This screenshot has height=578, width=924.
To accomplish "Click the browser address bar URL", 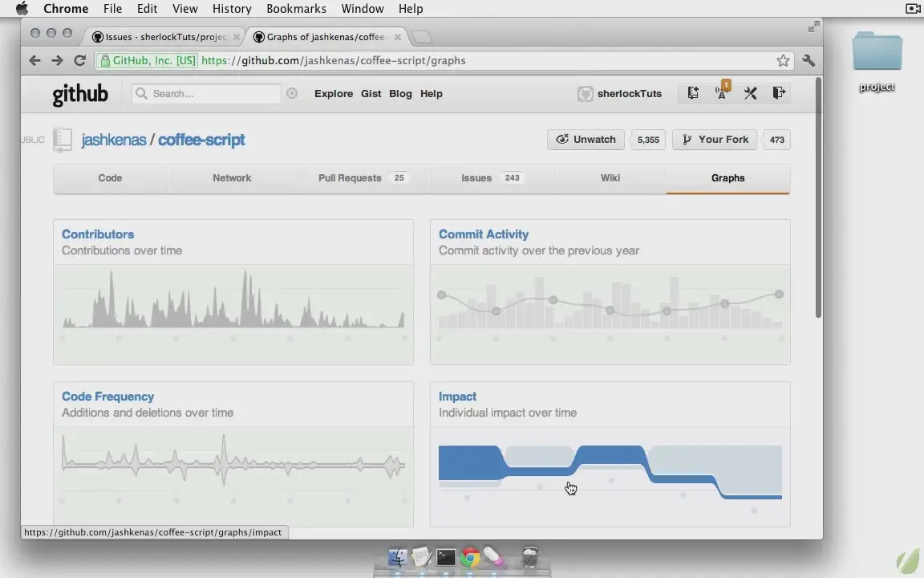I will [x=334, y=60].
